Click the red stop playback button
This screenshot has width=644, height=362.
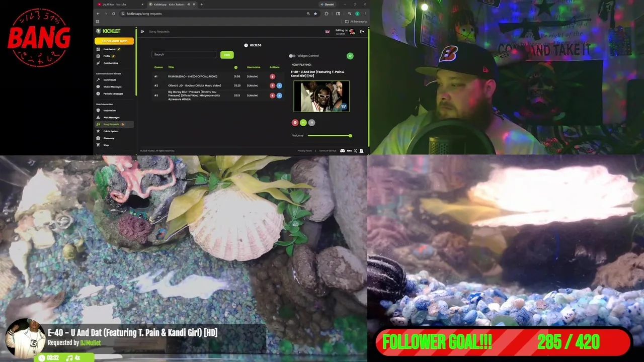pos(295,123)
